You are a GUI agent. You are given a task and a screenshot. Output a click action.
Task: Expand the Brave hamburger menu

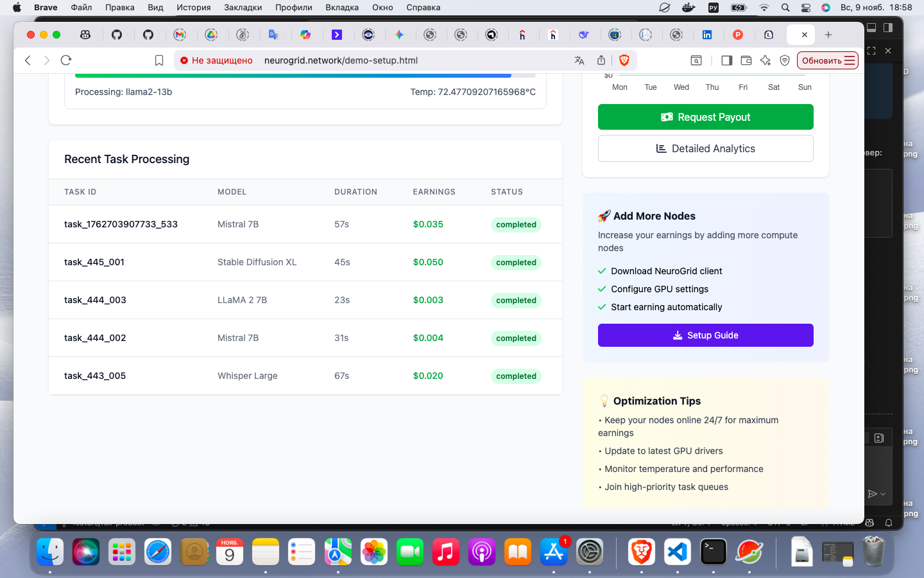click(x=850, y=60)
